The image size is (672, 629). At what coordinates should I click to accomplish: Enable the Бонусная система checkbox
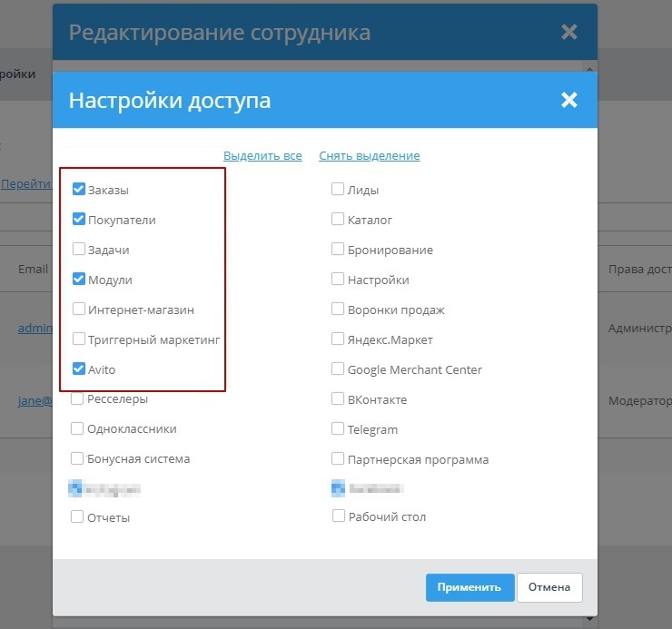77,458
